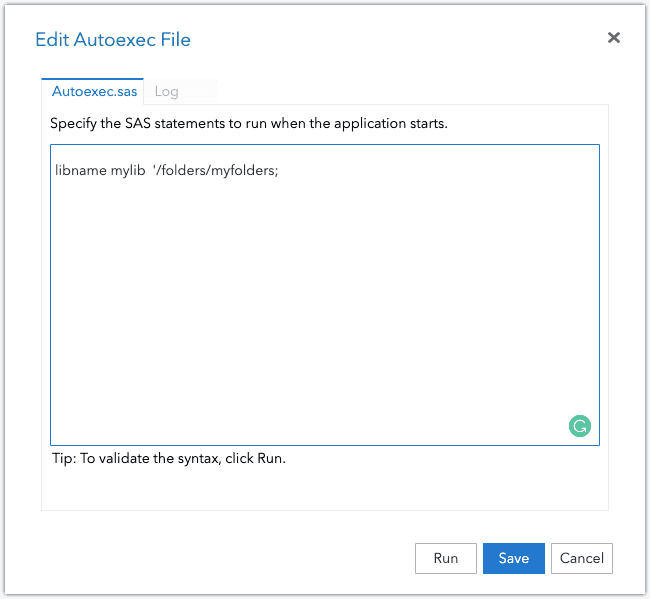Place cursor on the libname keyword
The image size is (650, 599).
pyautogui.click(x=80, y=171)
